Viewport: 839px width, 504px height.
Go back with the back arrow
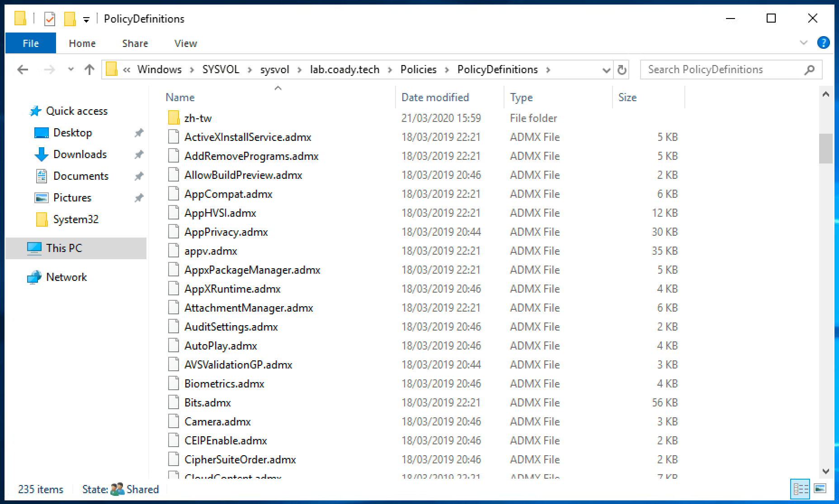coord(23,70)
